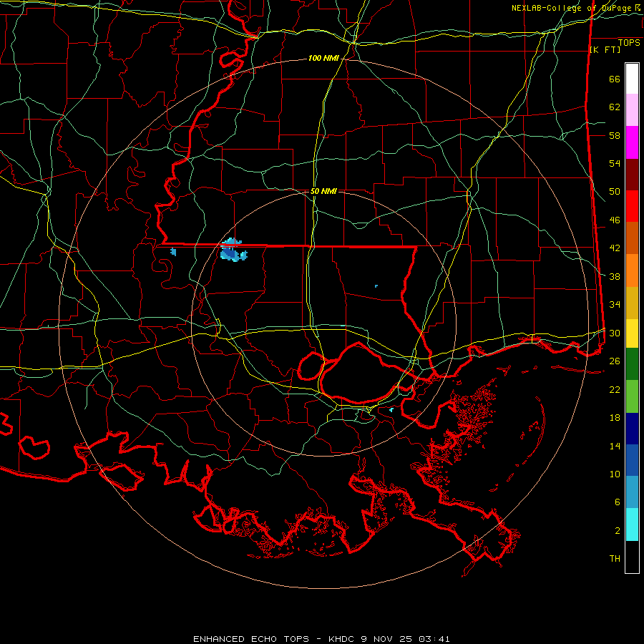
Task: Click the "26" legend value
Action: click(615, 361)
